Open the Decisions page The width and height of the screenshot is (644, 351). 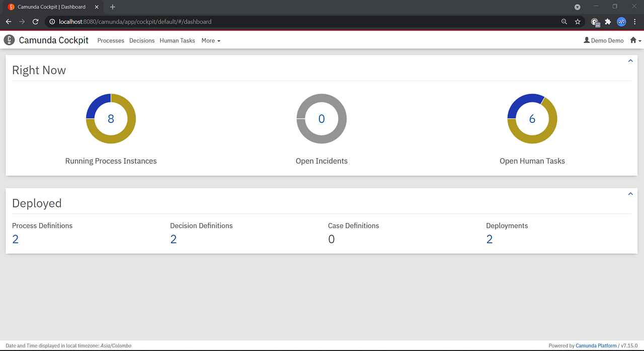[141, 40]
